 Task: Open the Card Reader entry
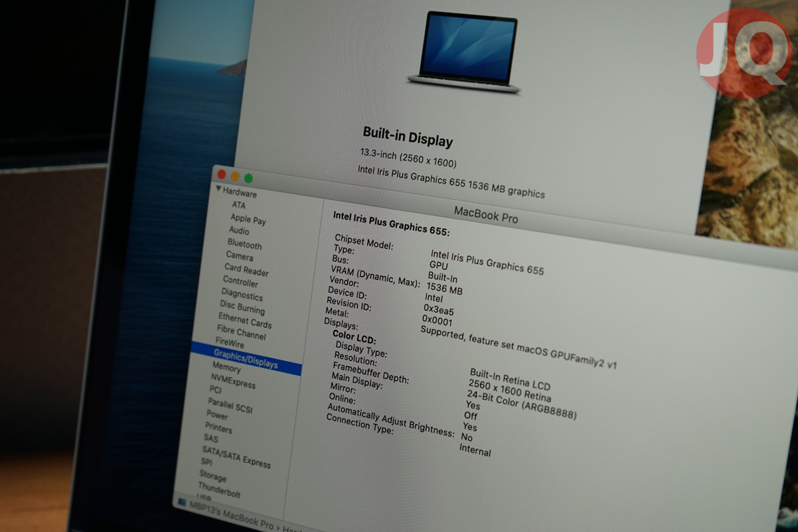pyautogui.click(x=246, y=270)
